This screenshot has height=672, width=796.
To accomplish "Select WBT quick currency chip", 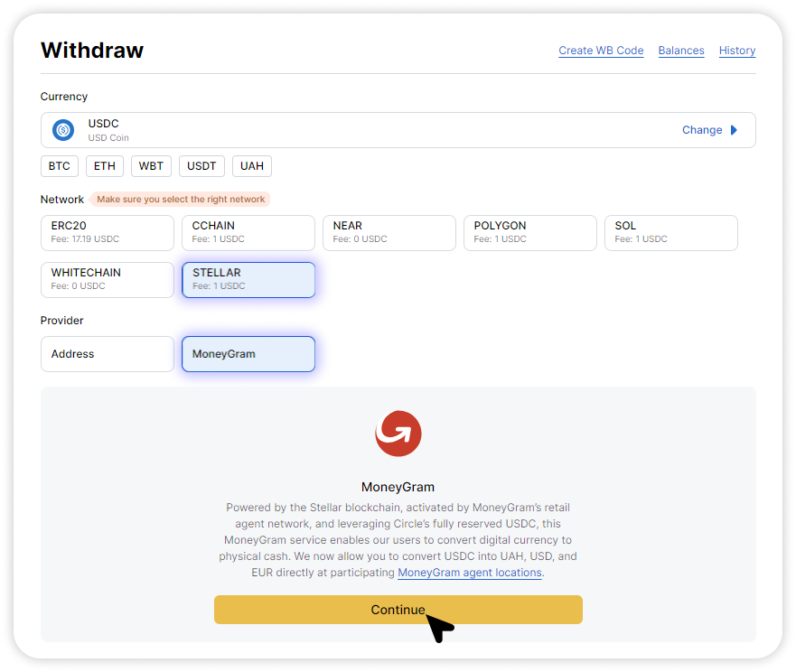I will pos(151,166).
